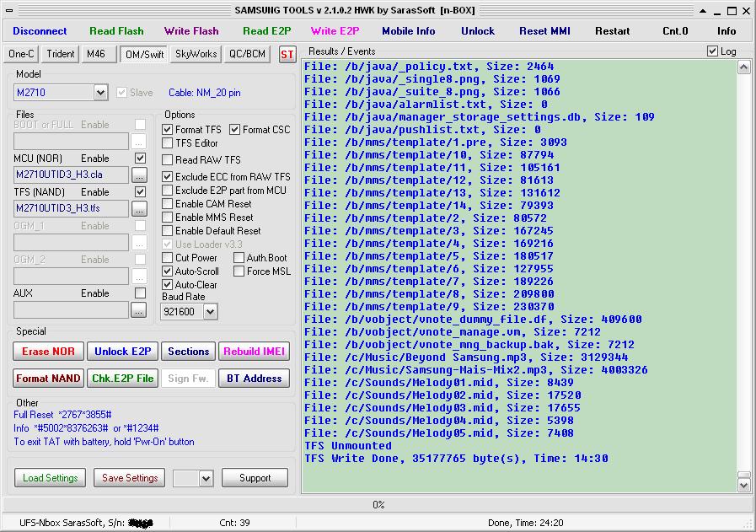The height and width of the screenshot is (532, 756).
Task: Toggle the Auth.Boot checkbox
Action: tap(239, 257)
